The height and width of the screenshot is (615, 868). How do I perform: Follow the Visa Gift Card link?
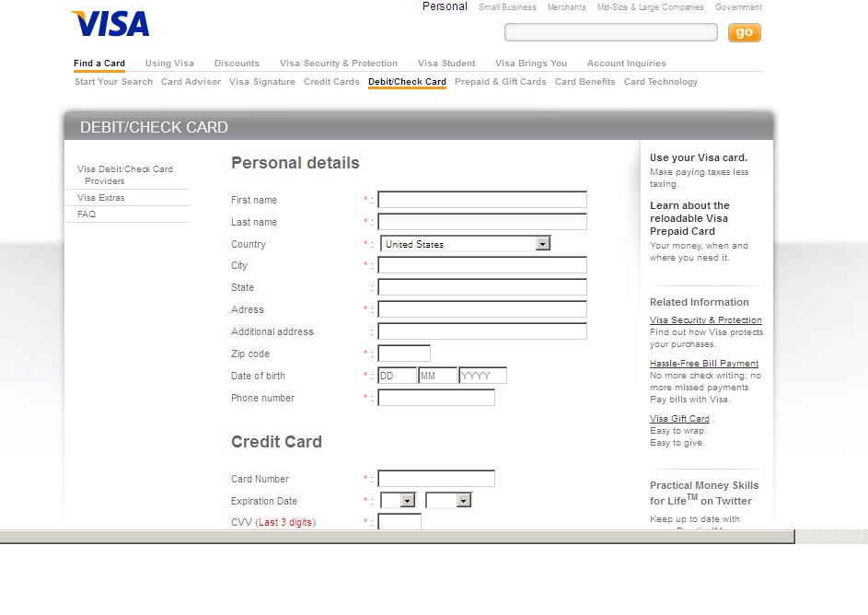[680, 419]
